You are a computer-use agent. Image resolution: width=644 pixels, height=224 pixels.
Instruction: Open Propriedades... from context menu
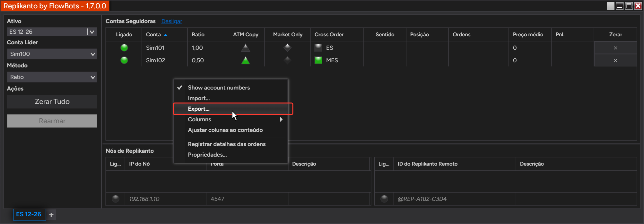tap(231, 155)
